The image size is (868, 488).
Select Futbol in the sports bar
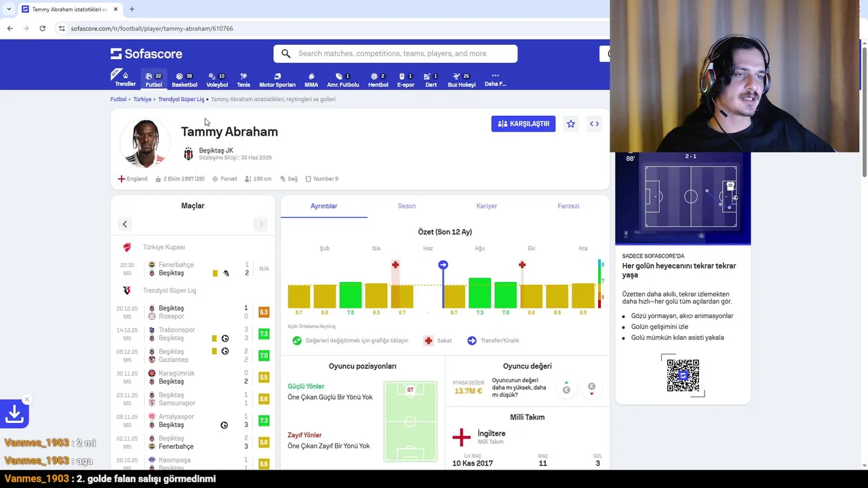point(154,79)
